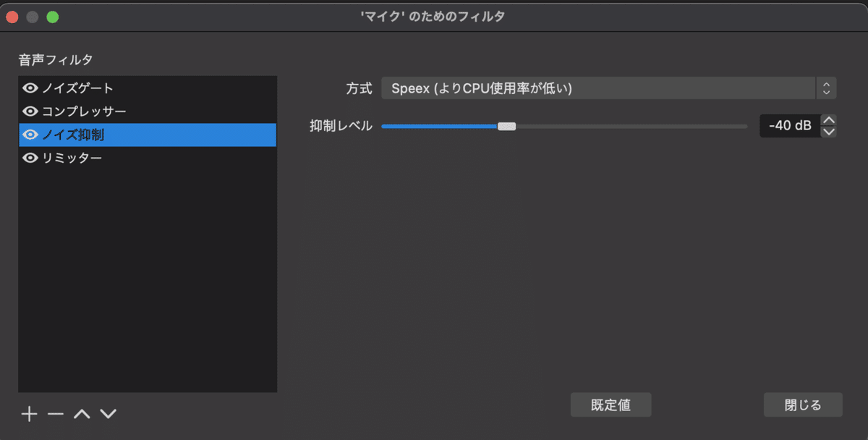
Task: Click the dropdown arrows beside Speex method
Action: pyautogui.click(x=825, y=88)
